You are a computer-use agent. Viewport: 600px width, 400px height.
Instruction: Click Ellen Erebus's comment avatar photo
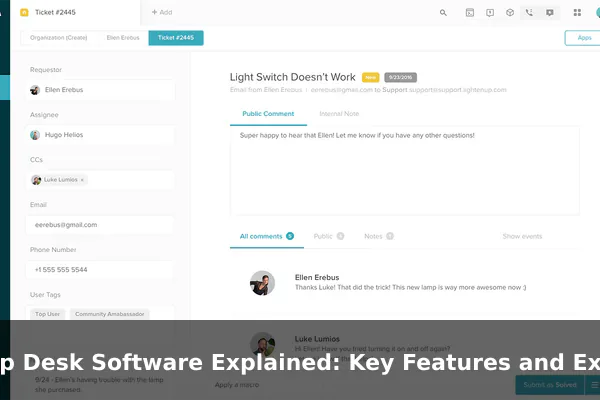point(262,283)
